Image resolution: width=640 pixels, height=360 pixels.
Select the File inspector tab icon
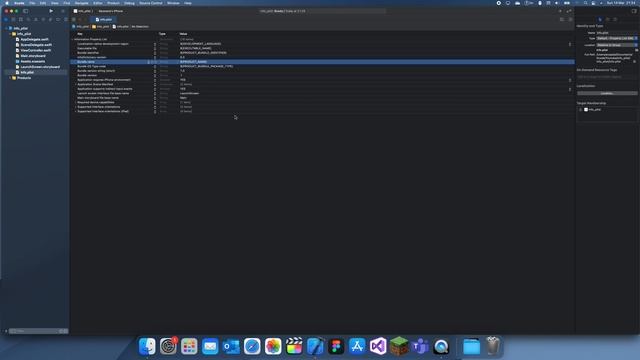tap(600, 19)
